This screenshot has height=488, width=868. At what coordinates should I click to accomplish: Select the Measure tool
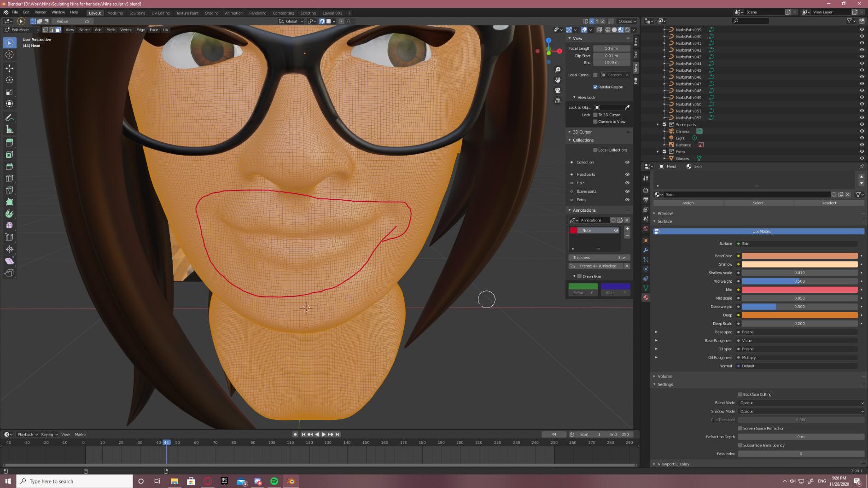click(9, 129)
